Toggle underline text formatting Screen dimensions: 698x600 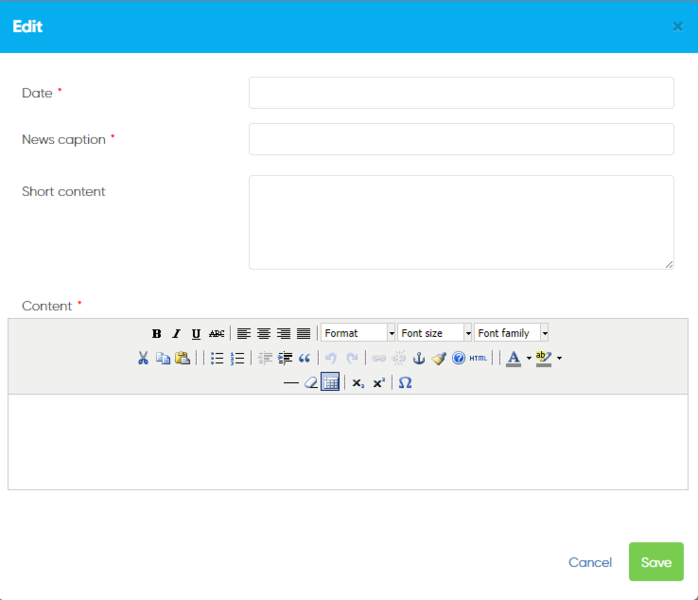point(196,333)
